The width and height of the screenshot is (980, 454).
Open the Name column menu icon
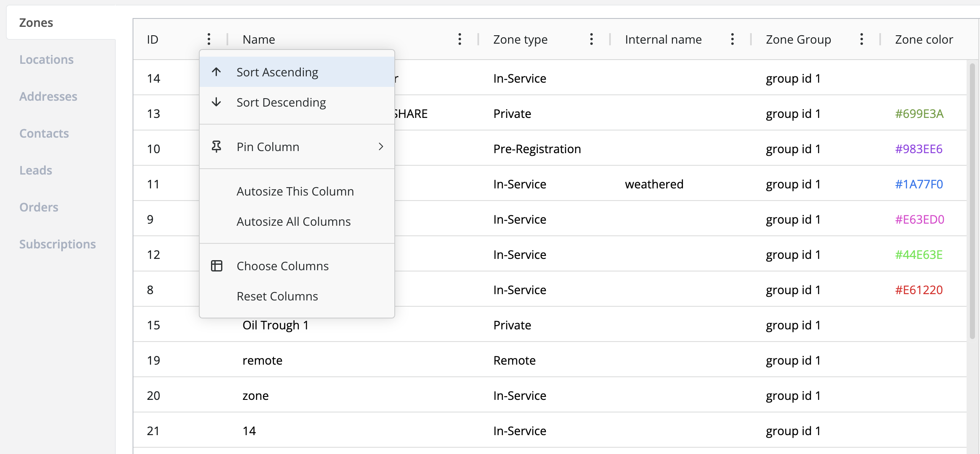click(x=460, y=39)
